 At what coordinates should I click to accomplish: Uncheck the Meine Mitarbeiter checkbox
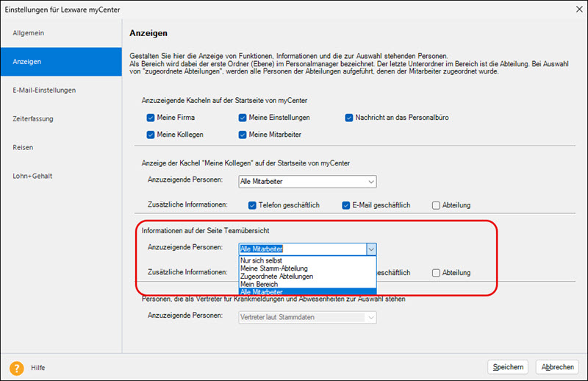[x=243, y=135]
